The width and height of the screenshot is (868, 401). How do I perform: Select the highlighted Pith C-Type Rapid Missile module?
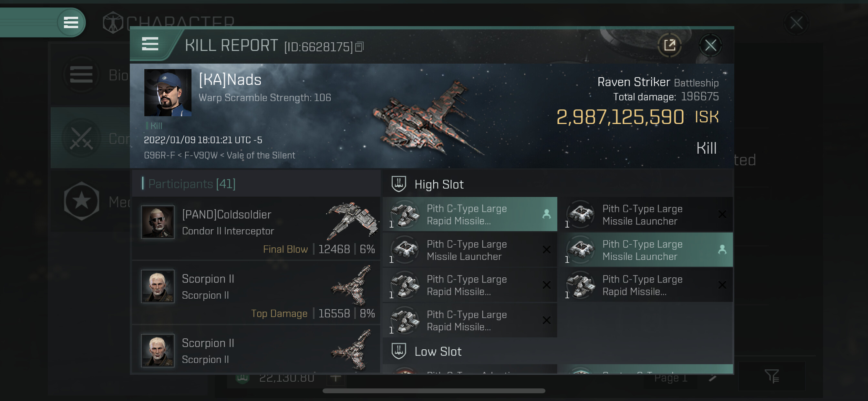470,214
